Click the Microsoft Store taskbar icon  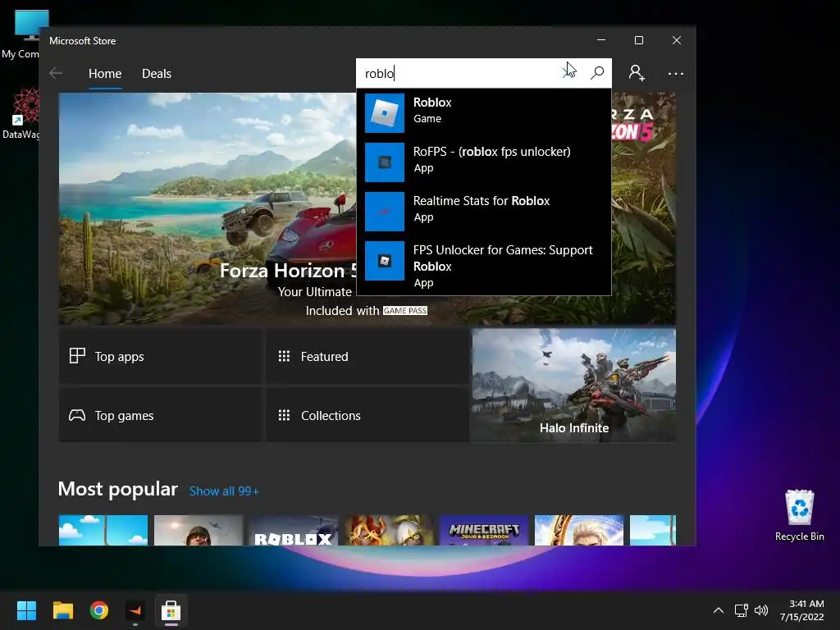click(171, 610)
